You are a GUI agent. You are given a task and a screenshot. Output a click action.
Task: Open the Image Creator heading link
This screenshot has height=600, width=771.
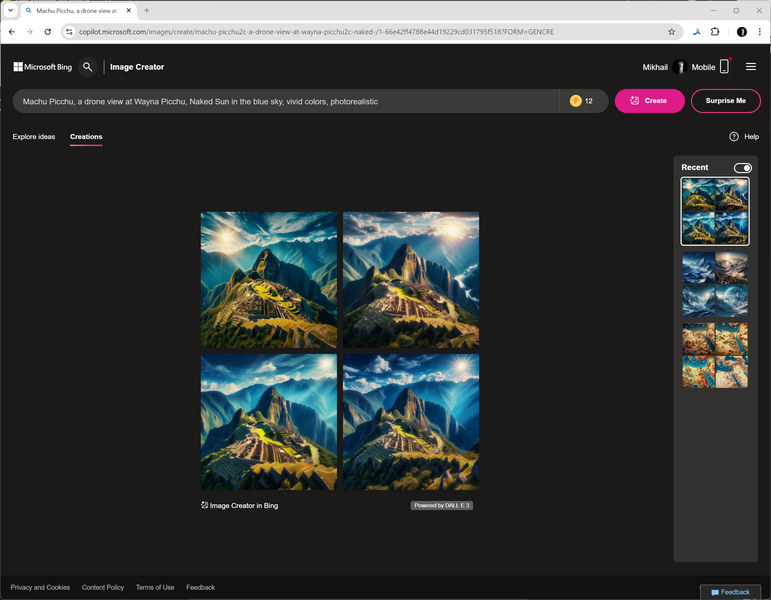click(x=137, y=67)
